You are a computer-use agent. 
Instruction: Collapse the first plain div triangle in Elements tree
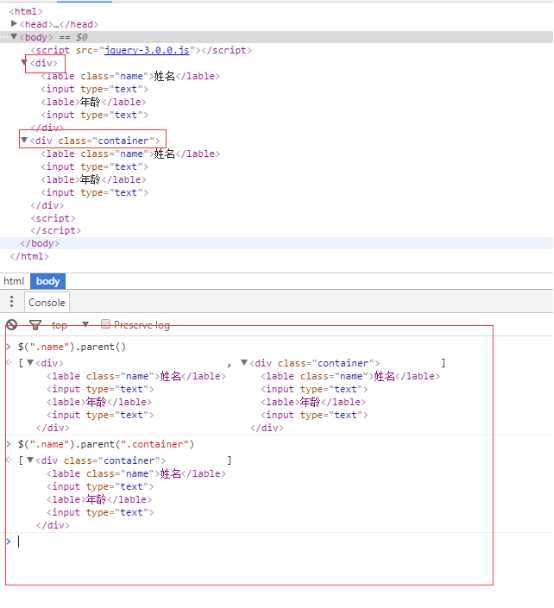[x=24, y=62]
